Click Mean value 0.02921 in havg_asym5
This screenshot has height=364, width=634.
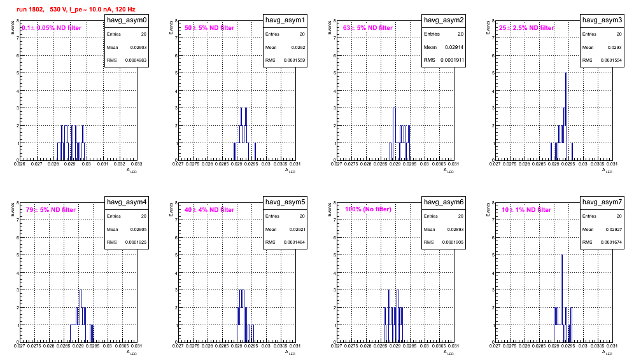coord(297,229)
